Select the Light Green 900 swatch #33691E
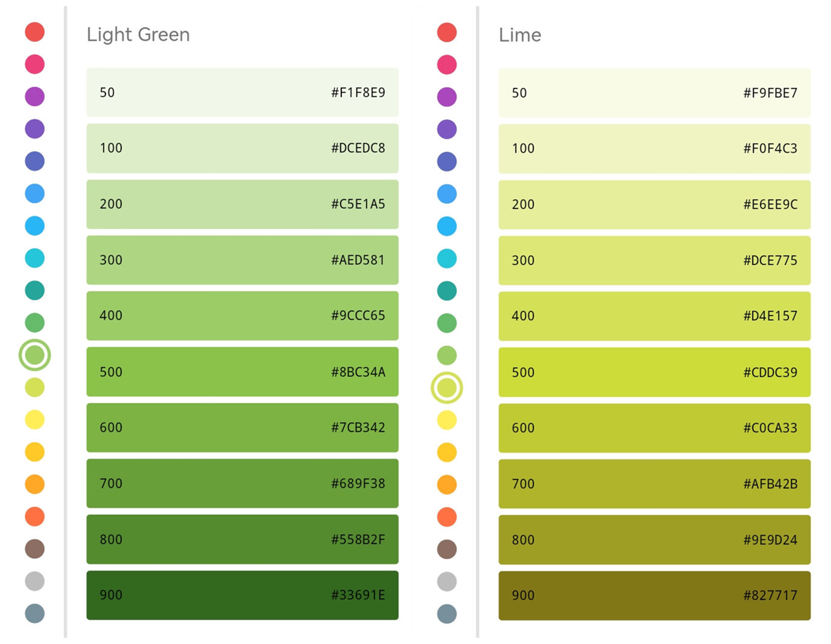The height and width of the screenshot is (644, 831). coord(242,595)
